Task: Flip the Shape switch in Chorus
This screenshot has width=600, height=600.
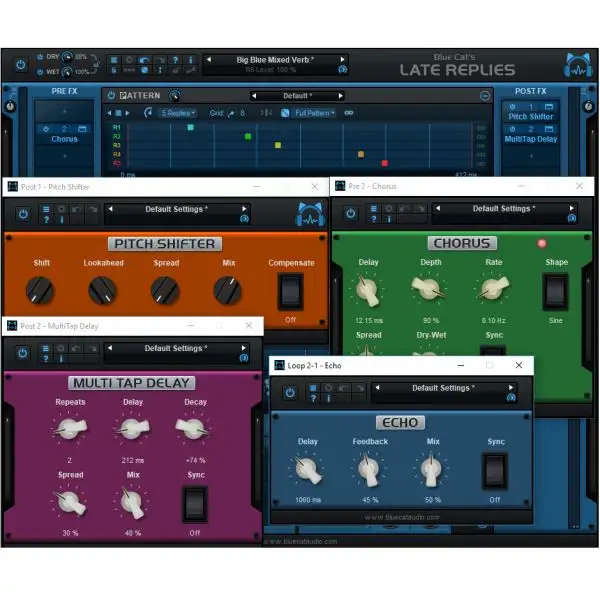Action: coord(556,292)
